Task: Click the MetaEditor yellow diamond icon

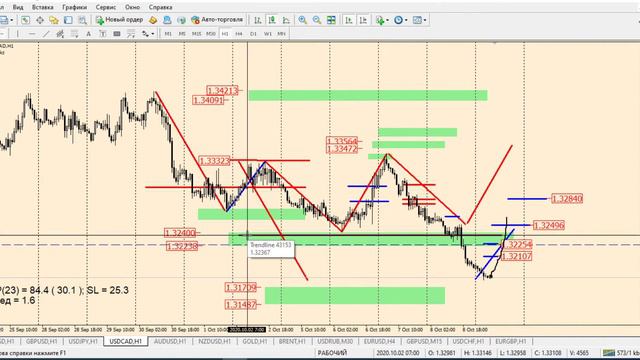Action: tap(153, 20)
